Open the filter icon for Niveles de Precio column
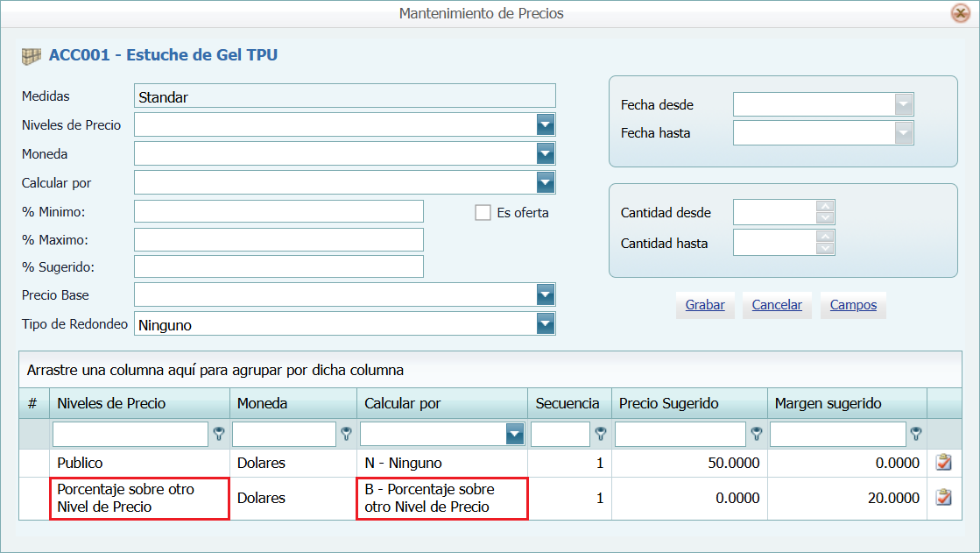The width and height of the screenshot is (980, 553). coord(219,434)
